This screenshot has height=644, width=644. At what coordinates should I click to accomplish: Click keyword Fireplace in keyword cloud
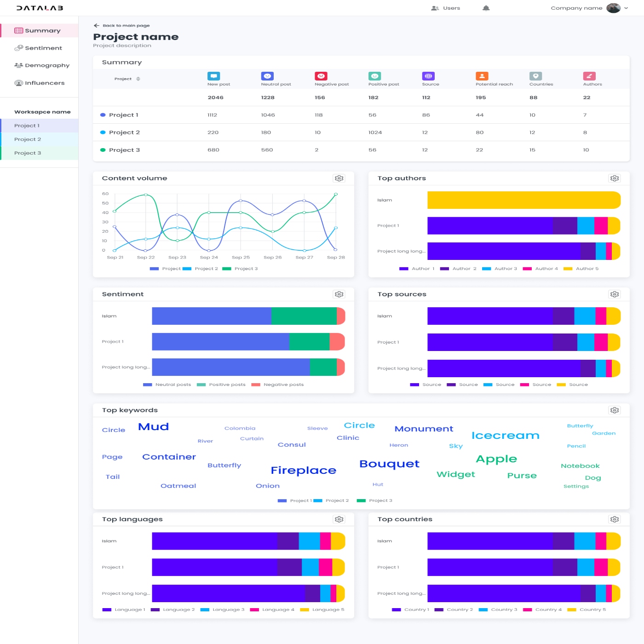point(304,470)
